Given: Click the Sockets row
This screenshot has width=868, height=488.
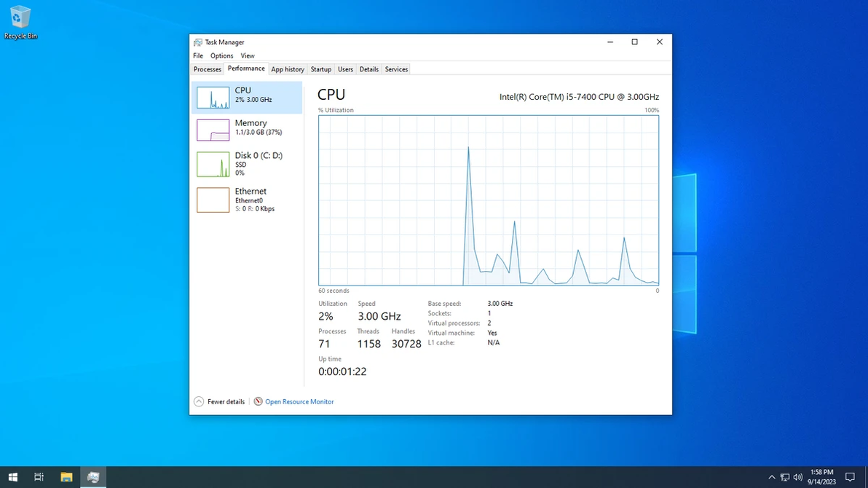Looking at the screenshot, I should 459,313.
